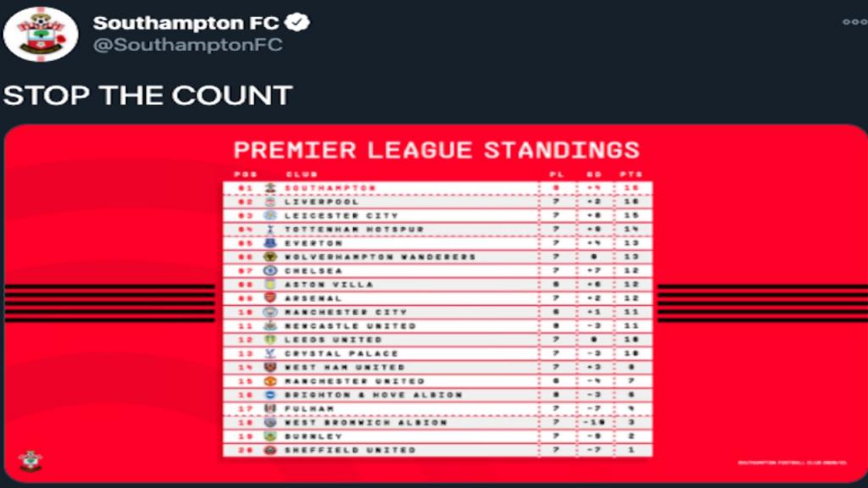Click the Leicester City crest icon
Screen dimensions: 868x488
(270, 215)
